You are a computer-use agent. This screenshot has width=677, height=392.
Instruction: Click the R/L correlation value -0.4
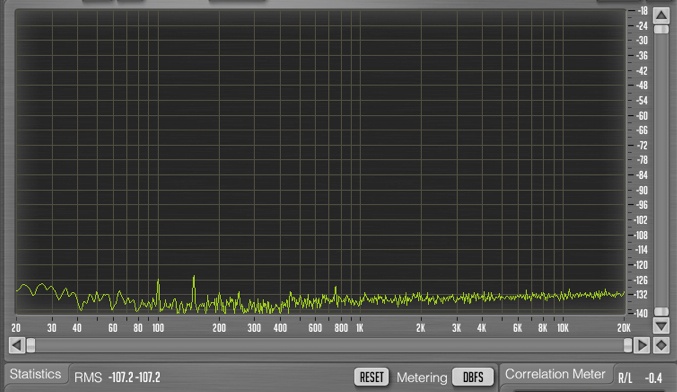[653, 378]
